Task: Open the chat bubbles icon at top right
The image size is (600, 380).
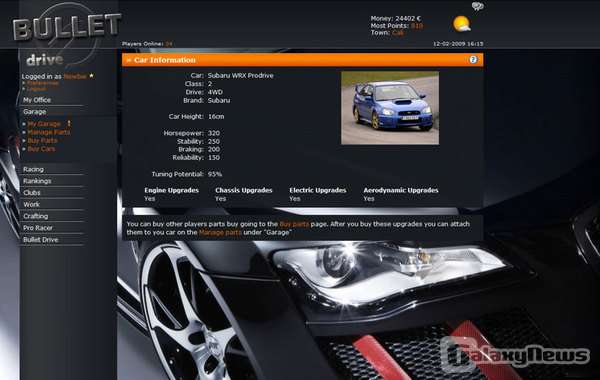Action: pyautogui.click(x=478, y=6)
